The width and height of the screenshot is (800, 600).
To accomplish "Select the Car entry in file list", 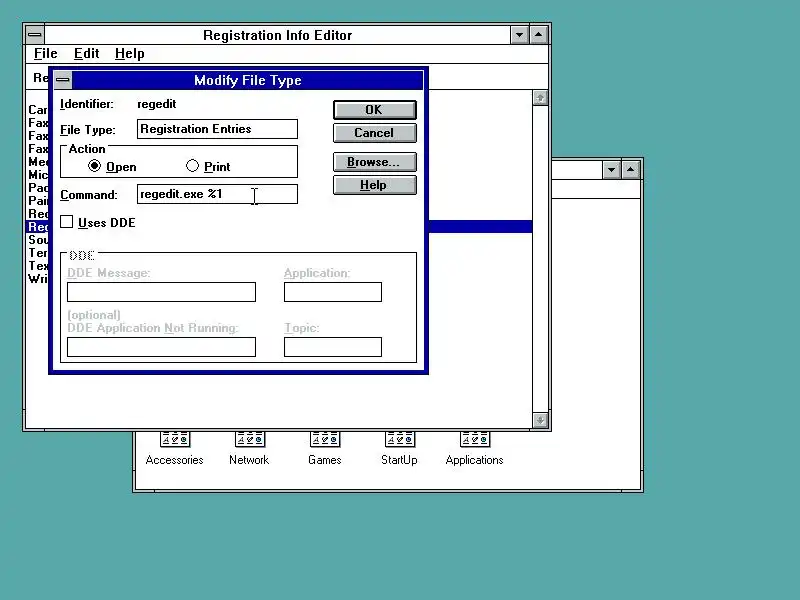I will 38,110.
